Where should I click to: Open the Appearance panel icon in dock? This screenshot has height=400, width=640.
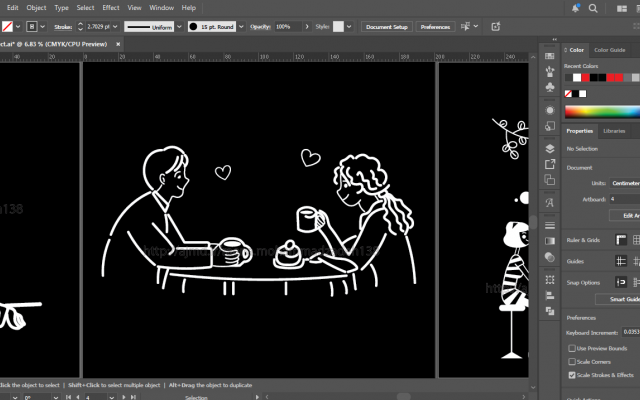(x=550, y=110)
